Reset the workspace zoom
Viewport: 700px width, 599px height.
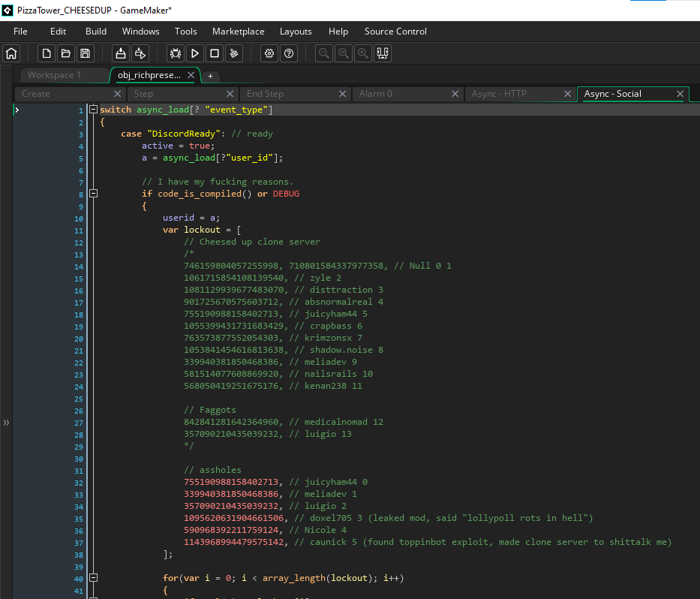pyautogui.click(x=344, y=53)
